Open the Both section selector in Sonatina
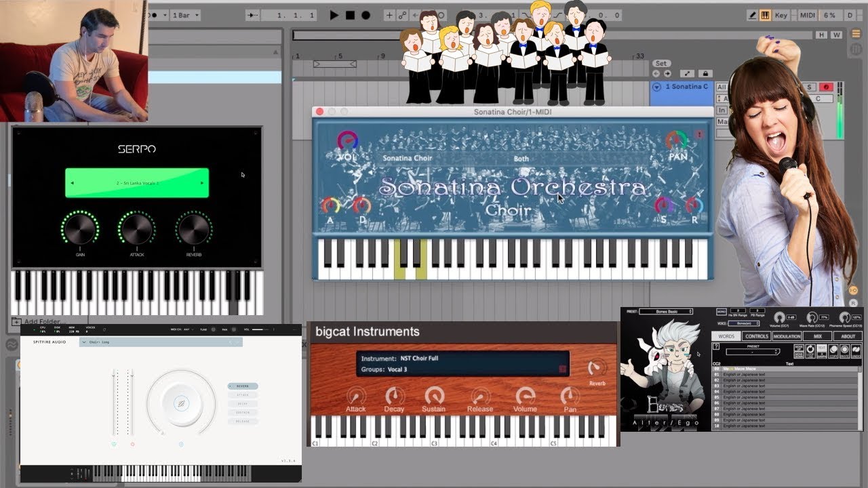Screen dimensions: 868x488 521,159
